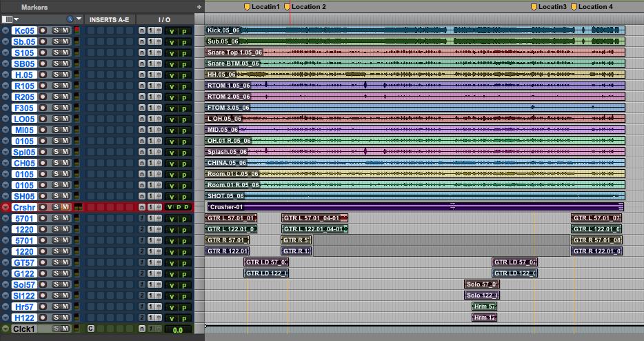The height and width of the screenshot is (341, 644).
Task: Click the INSERTS A-E column header
Action: tap(109, 19)
